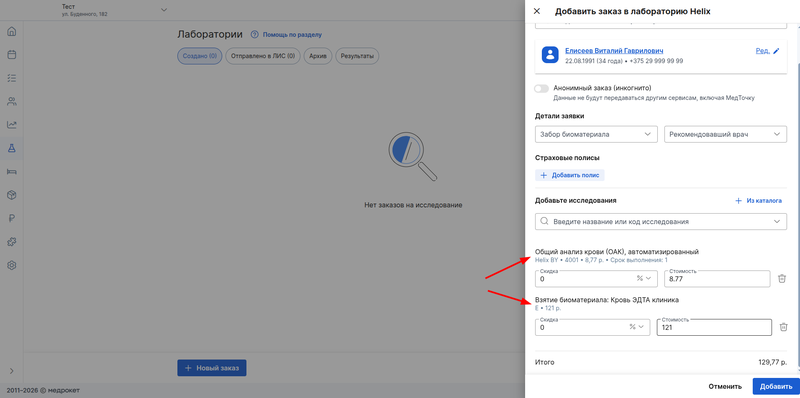The height and width of the screenshot is (398, 800).
Task: Select the Отправлено в ЛИС (0) tab
Action: pos(263,56)
